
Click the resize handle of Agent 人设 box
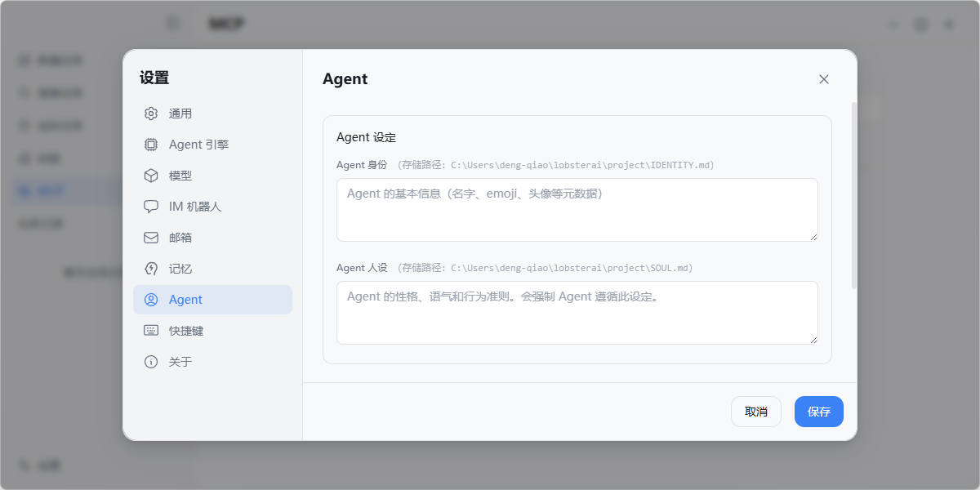click(813, 340)
